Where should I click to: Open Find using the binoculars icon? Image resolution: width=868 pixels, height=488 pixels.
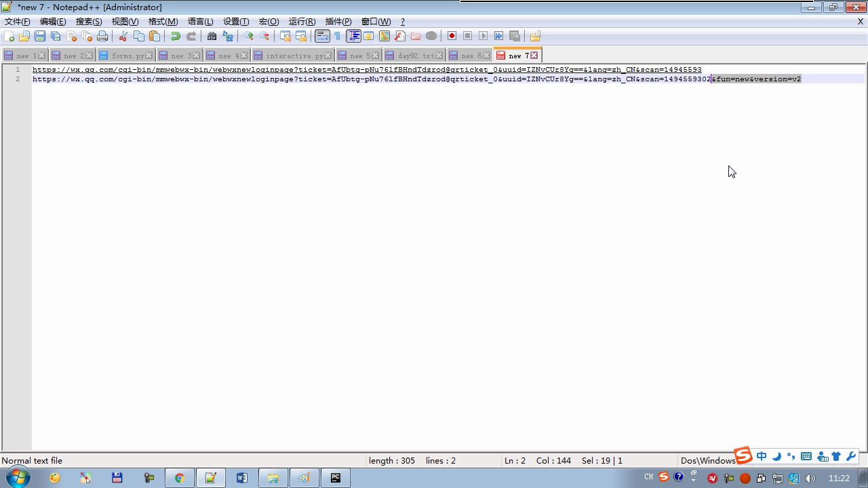pos(212,36)
